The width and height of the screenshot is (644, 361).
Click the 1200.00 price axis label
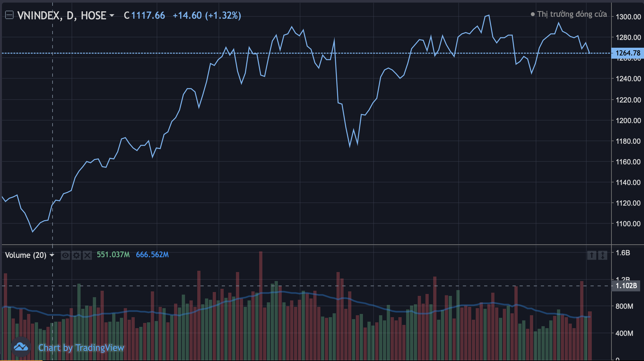[x=628, y=121]
